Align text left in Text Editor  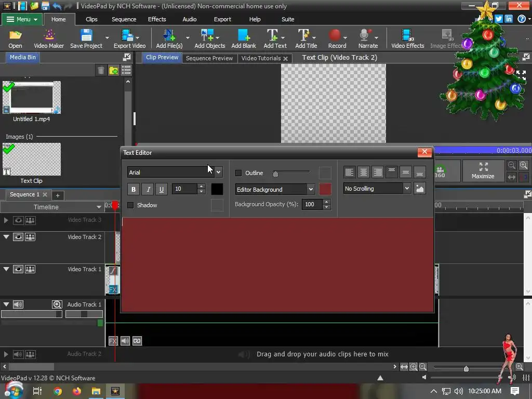tap(349, 172)
